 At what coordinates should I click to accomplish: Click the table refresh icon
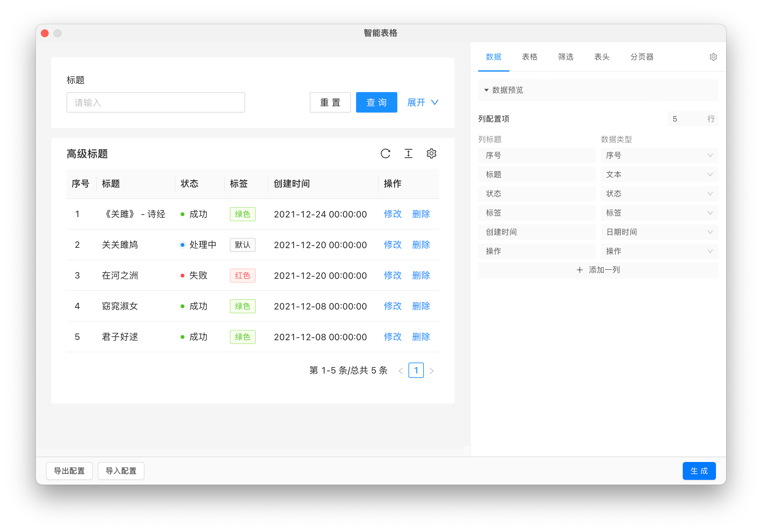tap(385, 154)
